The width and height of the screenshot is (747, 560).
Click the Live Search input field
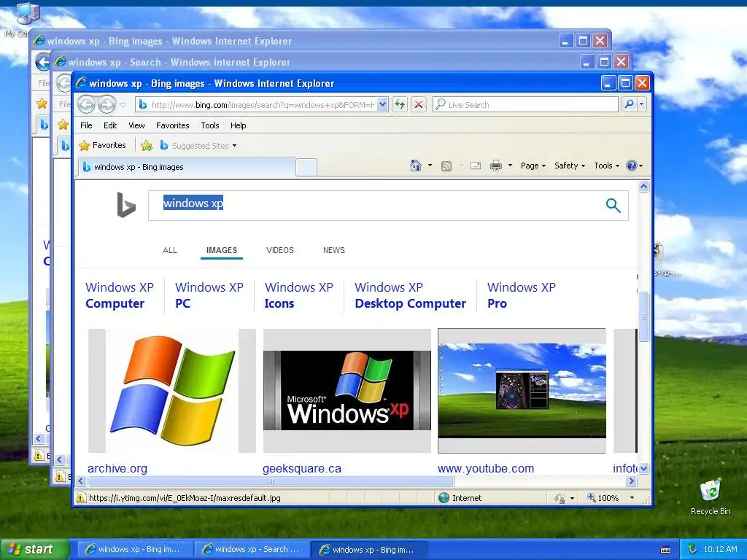525,104
